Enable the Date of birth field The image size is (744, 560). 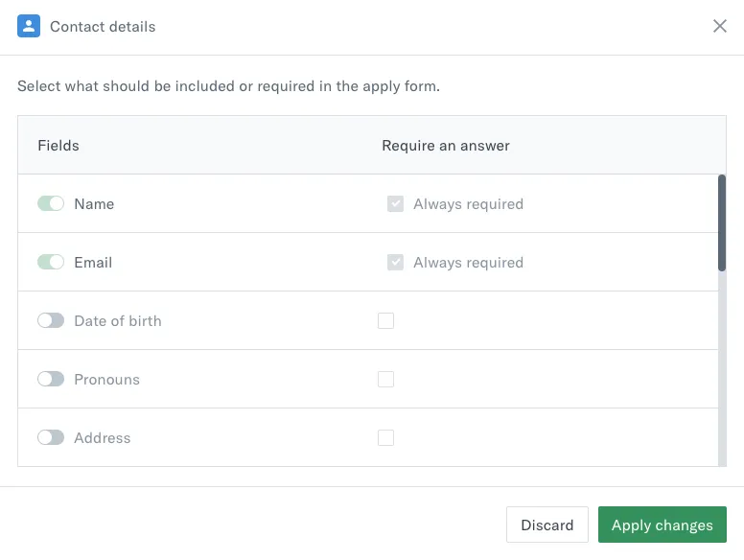pos(51,320)
